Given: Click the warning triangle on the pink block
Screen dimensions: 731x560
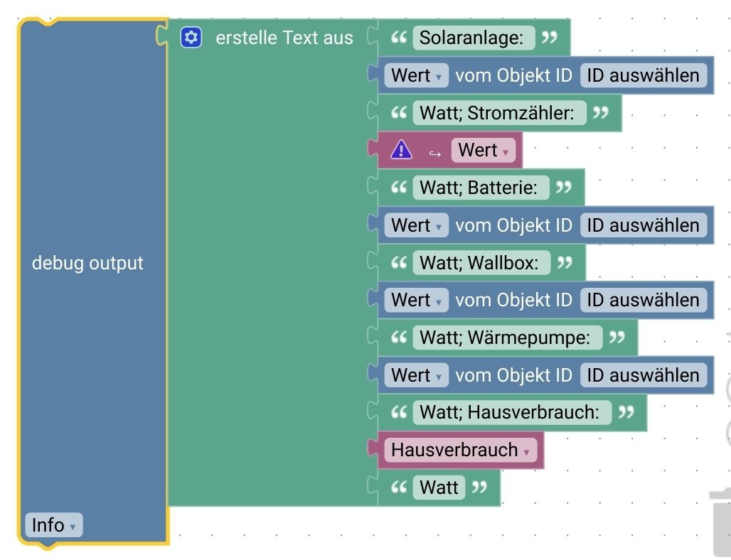Looking at the screenshot, I should point(401,150).
